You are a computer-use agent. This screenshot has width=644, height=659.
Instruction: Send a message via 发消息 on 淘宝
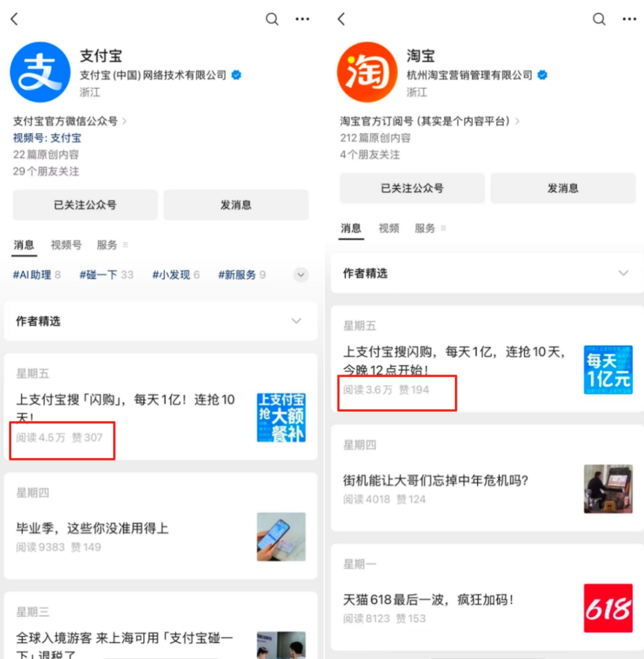tap(563, 188)
